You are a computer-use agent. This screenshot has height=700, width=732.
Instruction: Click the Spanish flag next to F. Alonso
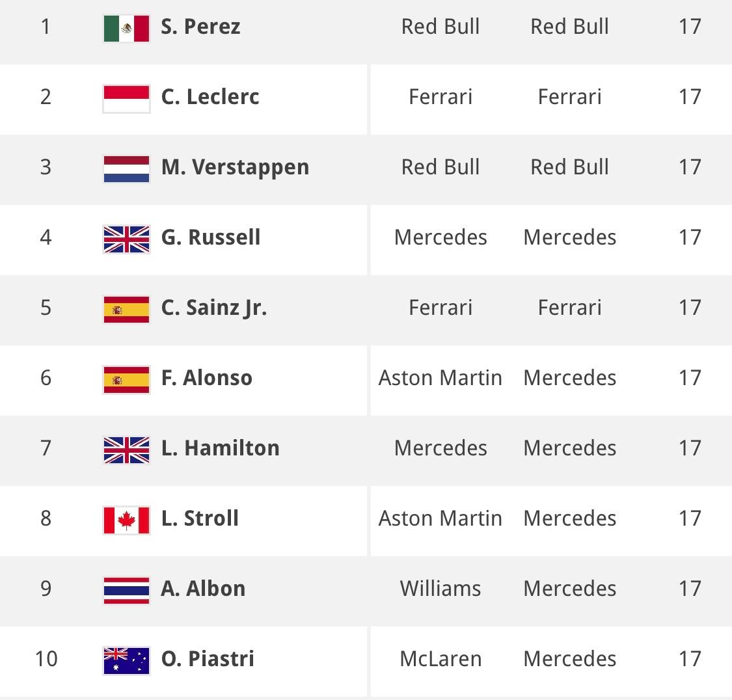click(126, 379)
